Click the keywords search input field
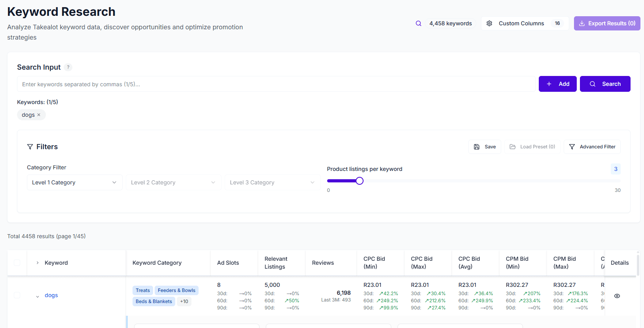The width and height of the screenshot is (644, 328). [276, 84]
